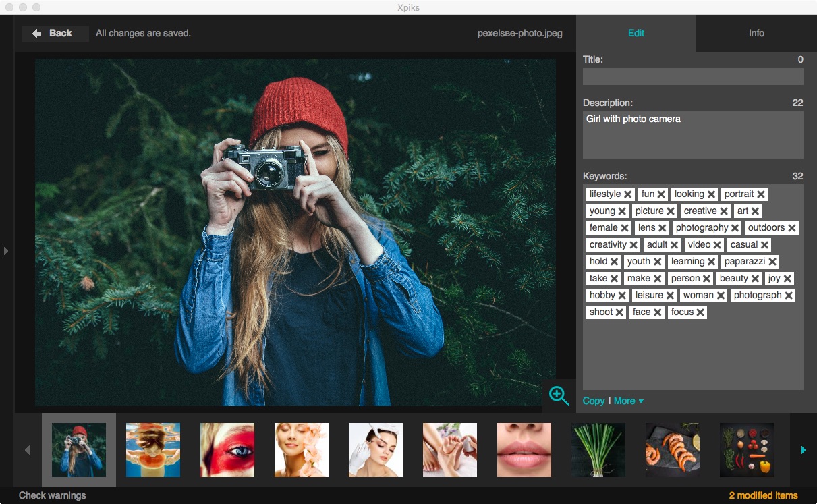Remove the "beauty" keyword
This screenshot has width=817, height=504.
[756, 278]
